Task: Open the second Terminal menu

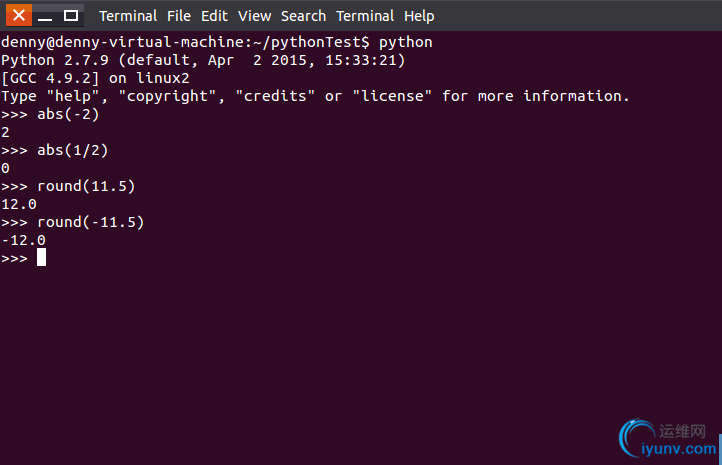Action: 365,16
